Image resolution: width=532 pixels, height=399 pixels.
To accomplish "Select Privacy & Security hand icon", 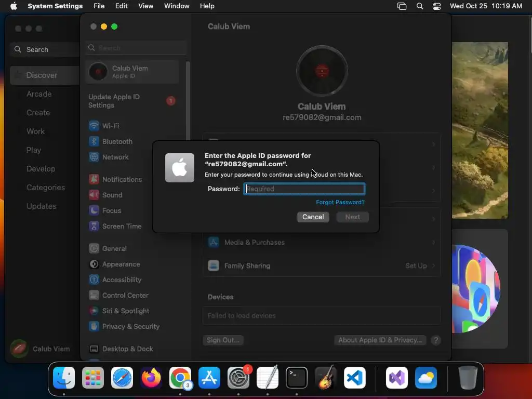I will pos(94,327).
